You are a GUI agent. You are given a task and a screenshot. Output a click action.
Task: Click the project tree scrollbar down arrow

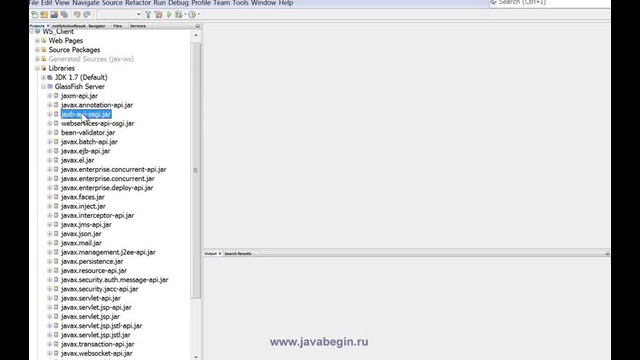click(196, 357)
